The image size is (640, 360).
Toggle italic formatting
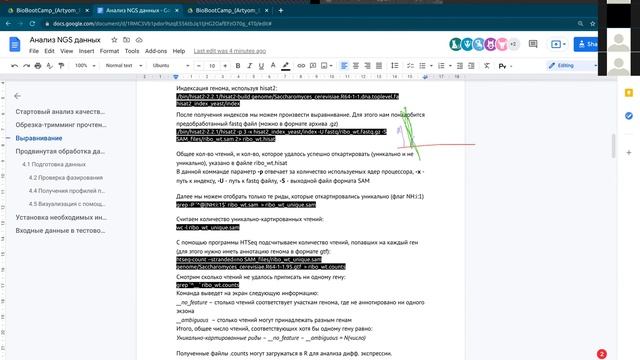tap(249, 66)
